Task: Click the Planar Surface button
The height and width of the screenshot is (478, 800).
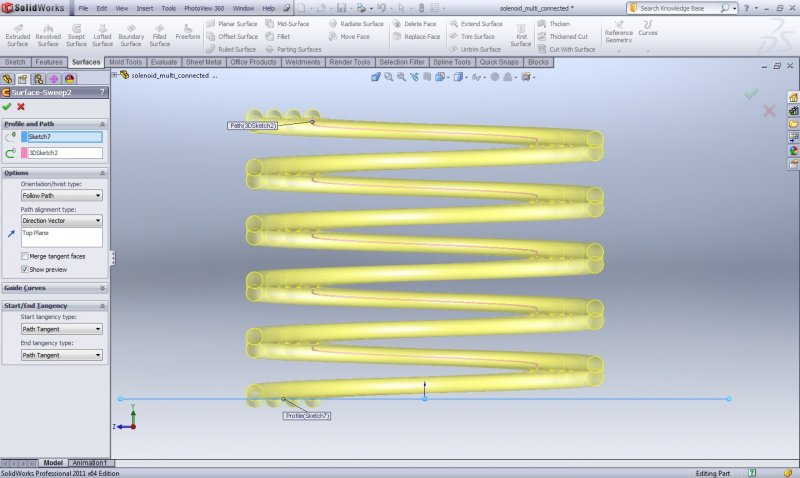Action: point(232,24)
